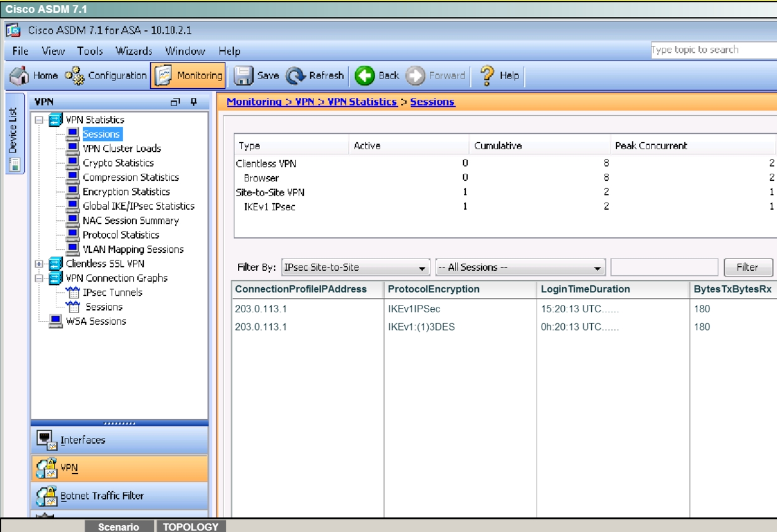Image resolution: width=777 pixels, height=532 pixels.
Task: Click the pin icon in VPN pane header
Action: (x=194, y=102)
